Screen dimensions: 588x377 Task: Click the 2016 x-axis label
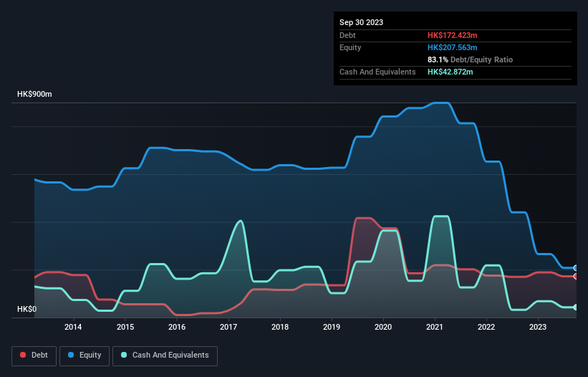[x=177, y=327]
